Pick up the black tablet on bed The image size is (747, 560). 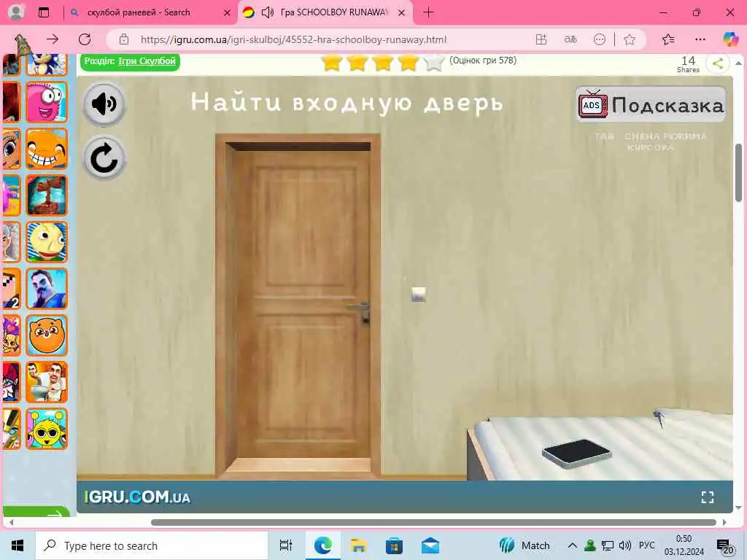tap(576, 454)
